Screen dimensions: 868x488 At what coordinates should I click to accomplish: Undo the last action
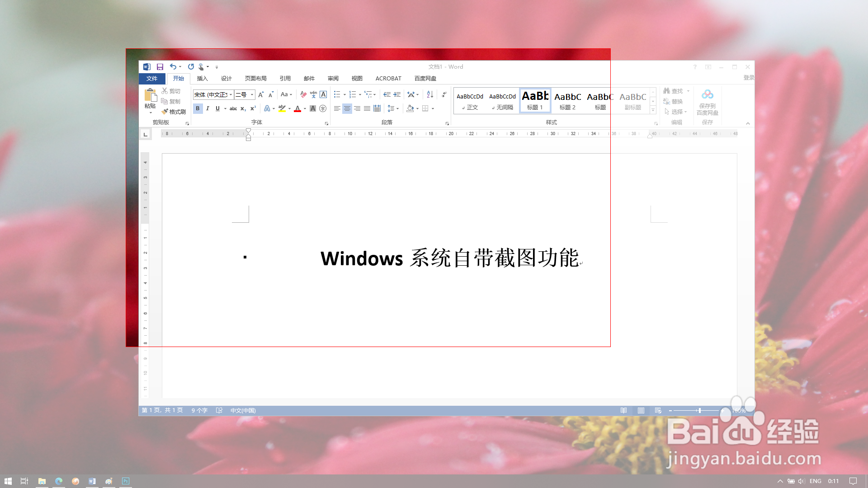173,67
